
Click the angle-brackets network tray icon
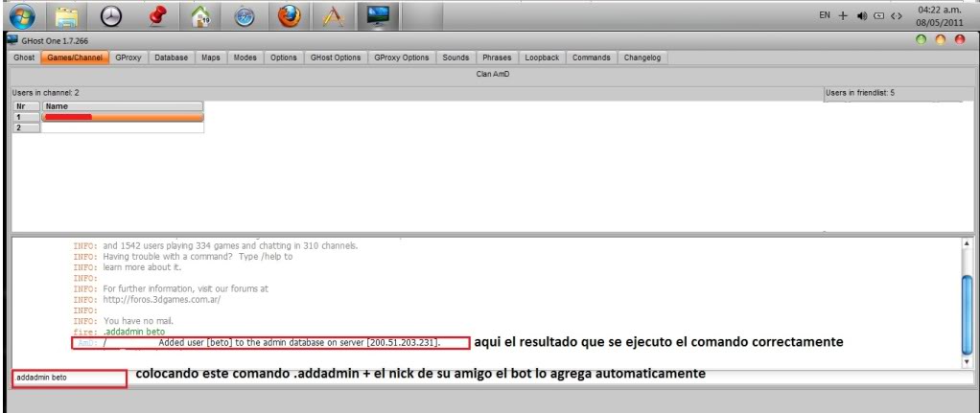pyautogui.click(x=897, y=16)
